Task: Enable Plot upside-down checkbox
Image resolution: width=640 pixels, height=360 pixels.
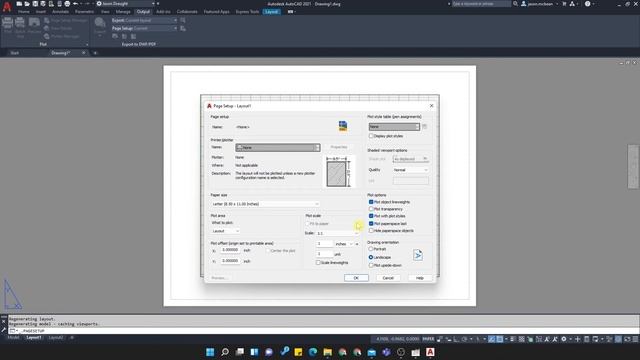Action: click(x=371, y=265)
